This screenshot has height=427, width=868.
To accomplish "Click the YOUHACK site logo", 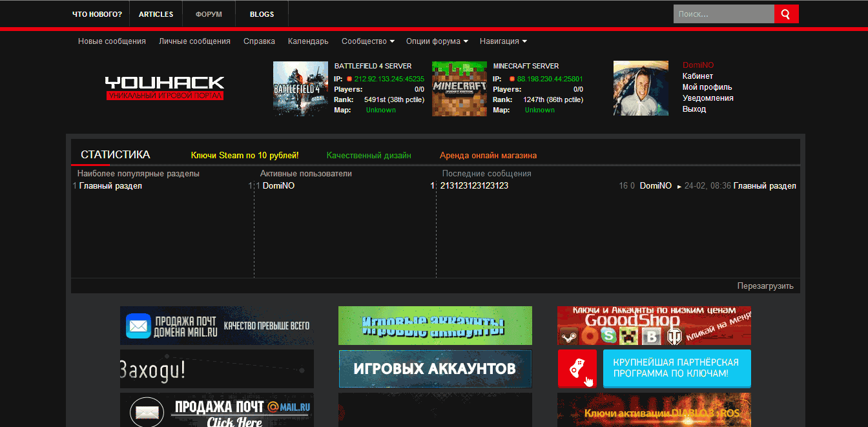I will [165, 88].
